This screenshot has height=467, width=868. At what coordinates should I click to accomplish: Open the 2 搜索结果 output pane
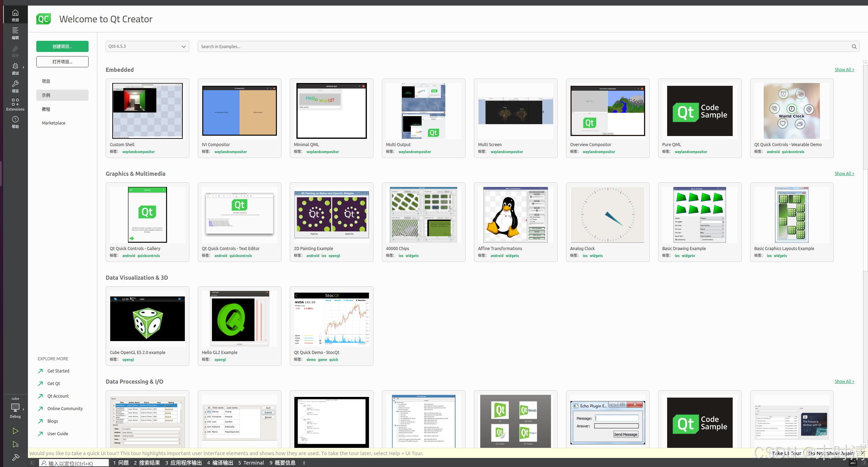(x=147, y=463)
